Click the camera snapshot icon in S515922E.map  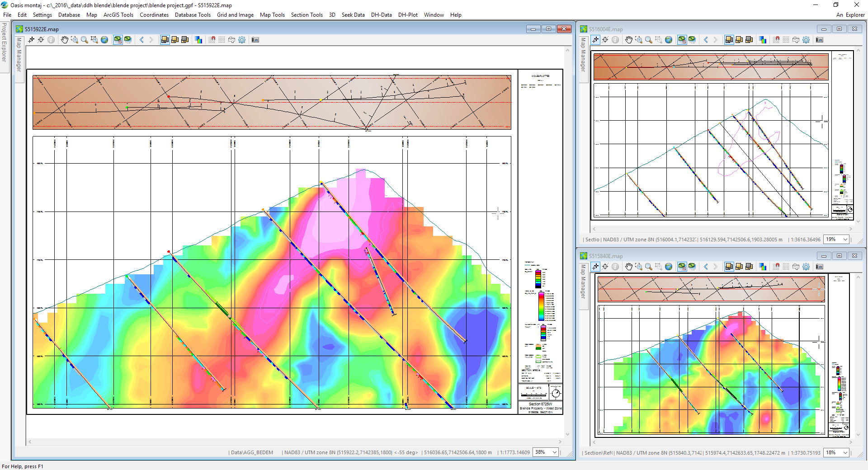tap(255, 40)
